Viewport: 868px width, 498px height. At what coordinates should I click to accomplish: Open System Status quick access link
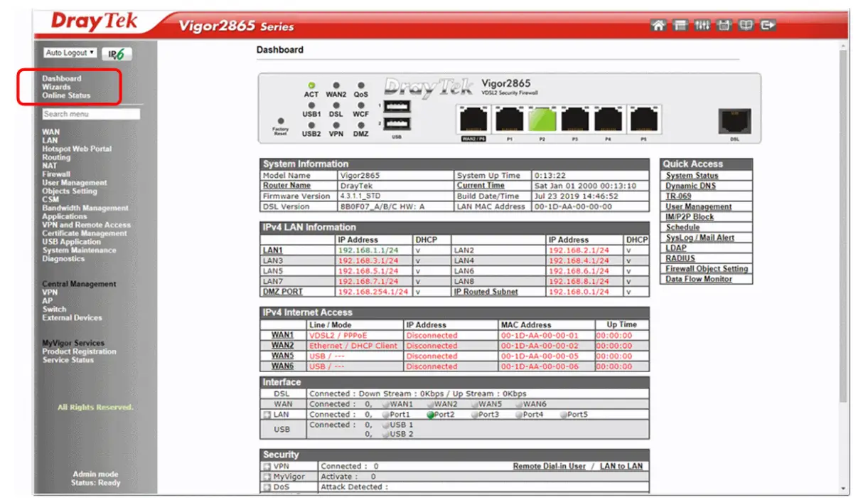[692, 176]
